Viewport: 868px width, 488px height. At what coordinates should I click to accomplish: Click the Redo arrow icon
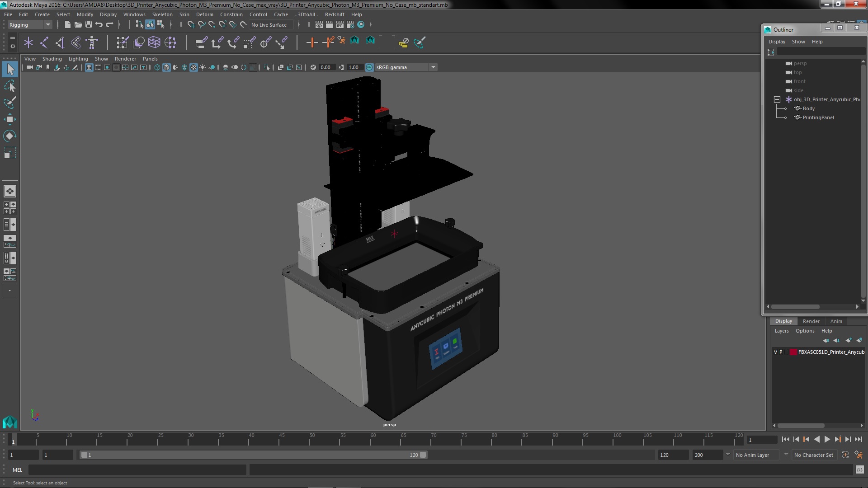(x=109, y=25)
